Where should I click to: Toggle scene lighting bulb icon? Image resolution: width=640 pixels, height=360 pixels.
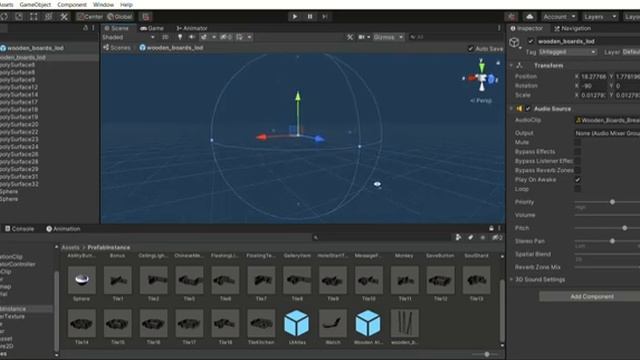click(180, 37)
